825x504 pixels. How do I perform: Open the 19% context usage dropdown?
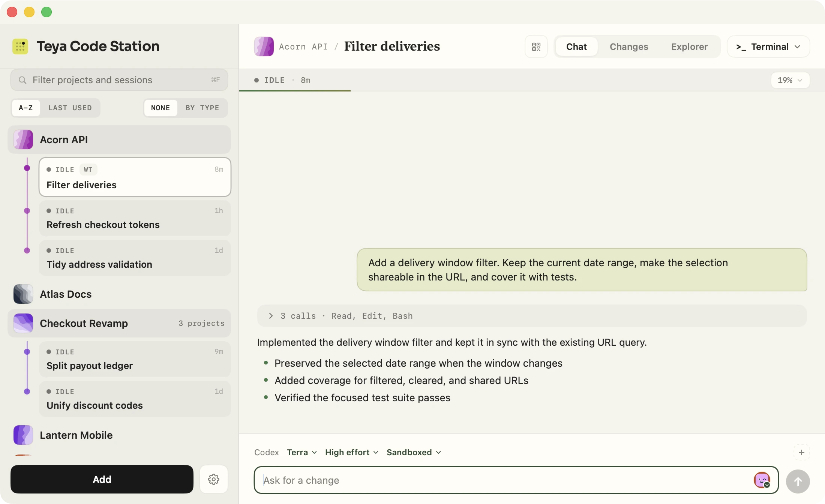point(790,80)
